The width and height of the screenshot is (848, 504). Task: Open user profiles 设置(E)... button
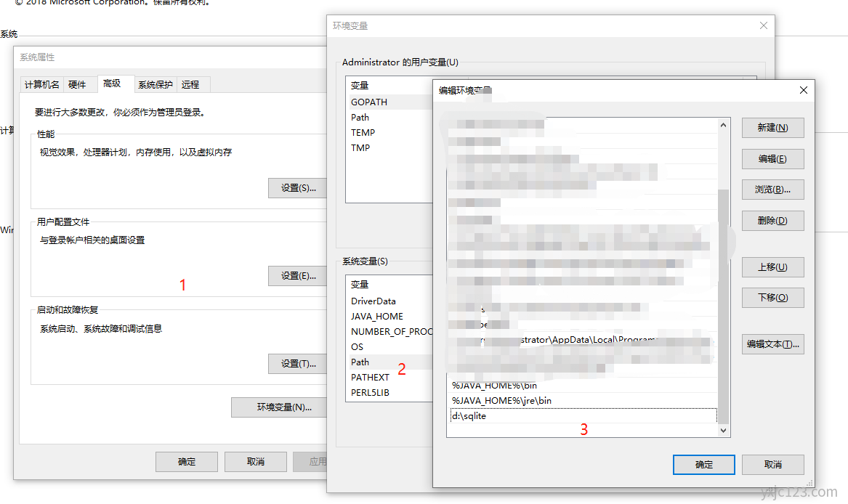(x=298, y=276)
